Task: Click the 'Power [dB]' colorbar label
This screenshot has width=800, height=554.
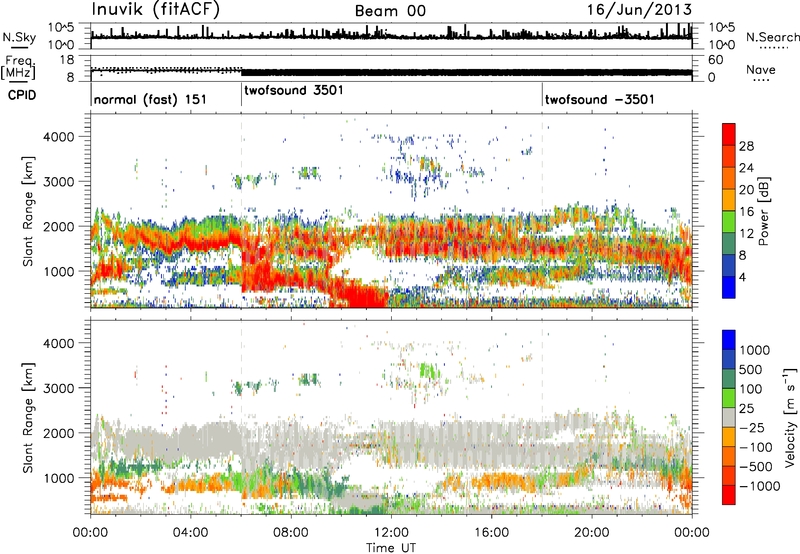Action: (x=763, y=211)
